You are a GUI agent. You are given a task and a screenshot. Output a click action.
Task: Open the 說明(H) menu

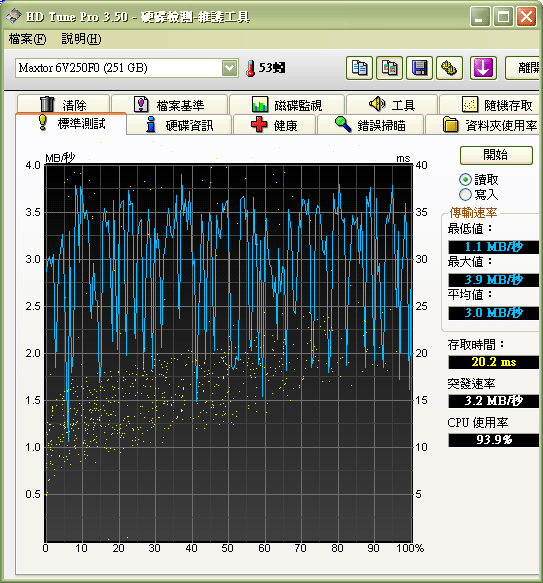point(81,39)
